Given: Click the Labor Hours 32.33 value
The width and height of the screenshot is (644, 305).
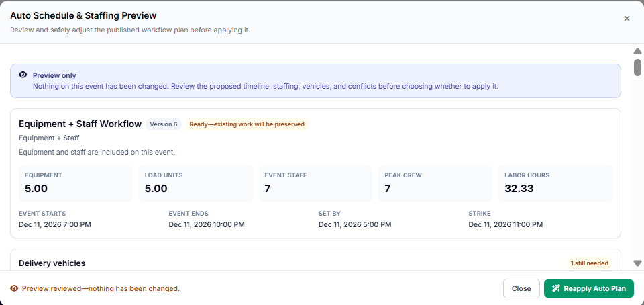Looking at the screenshot, I should [519, 189].
